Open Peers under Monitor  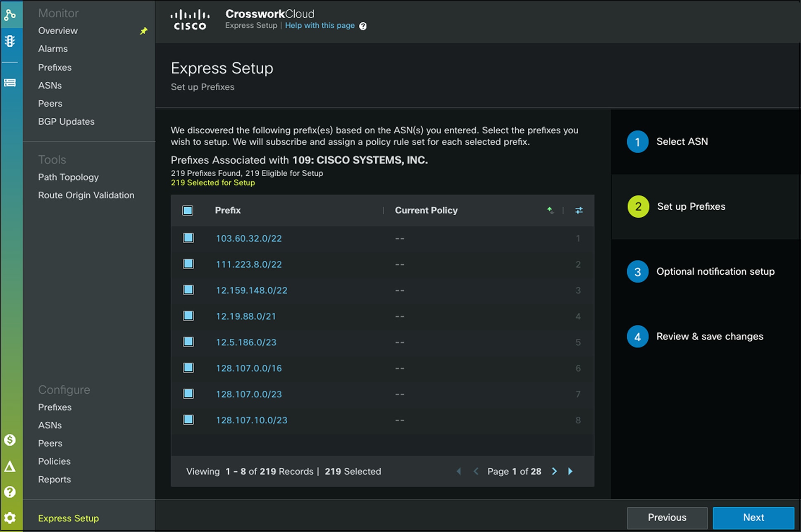(x=50, y=104)
